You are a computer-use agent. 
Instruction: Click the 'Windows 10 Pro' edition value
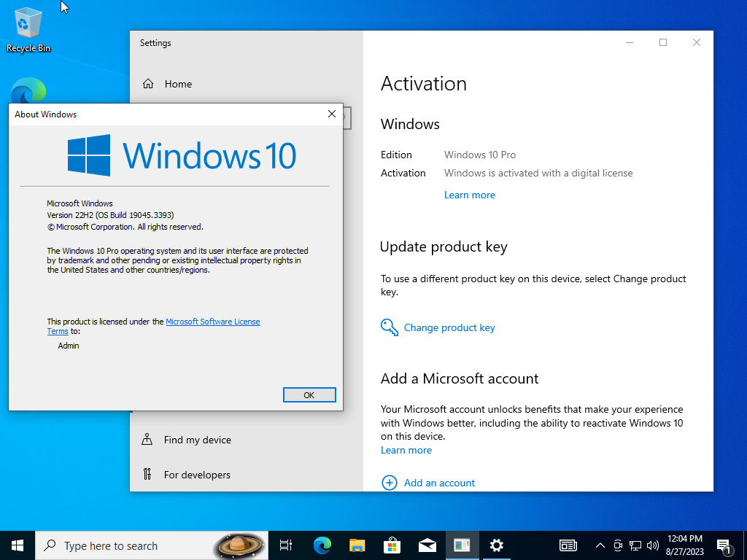(480, 155)
